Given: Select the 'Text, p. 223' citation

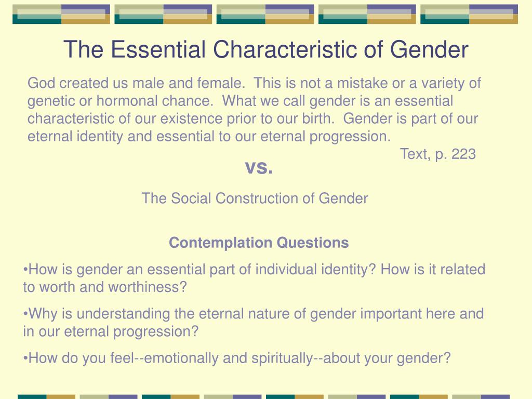Looking at the screenshot, I should point(437,154).
